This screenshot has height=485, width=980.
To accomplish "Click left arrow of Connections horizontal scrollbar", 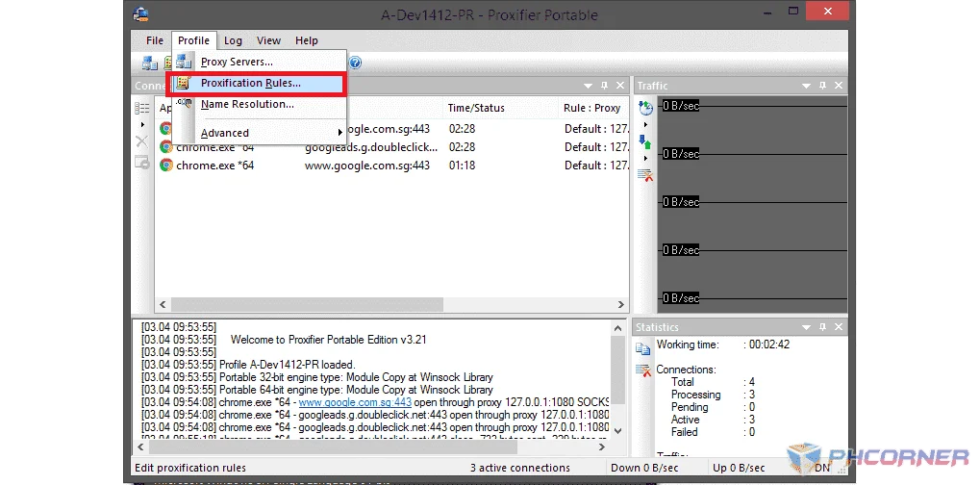I will pyautogui.click(x=163, y=304).
